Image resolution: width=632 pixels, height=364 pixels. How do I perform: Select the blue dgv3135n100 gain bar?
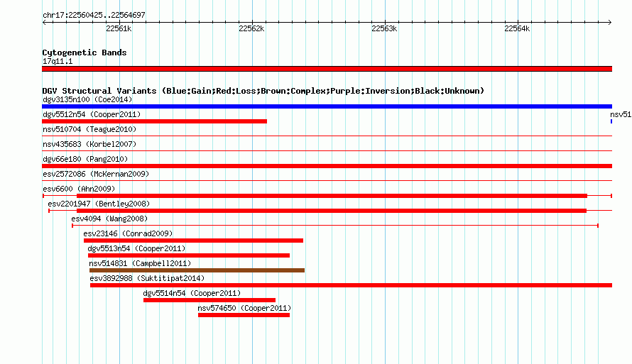tap(327, 106)
